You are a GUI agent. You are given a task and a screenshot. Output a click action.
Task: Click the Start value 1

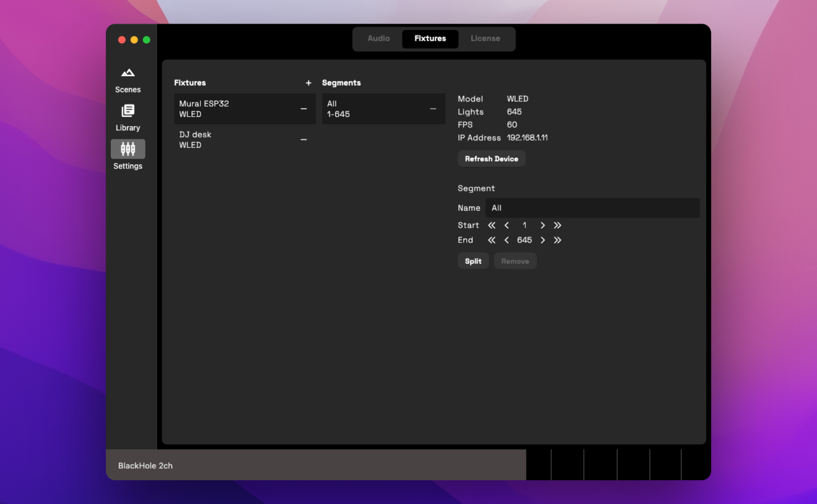pos(524,225)
